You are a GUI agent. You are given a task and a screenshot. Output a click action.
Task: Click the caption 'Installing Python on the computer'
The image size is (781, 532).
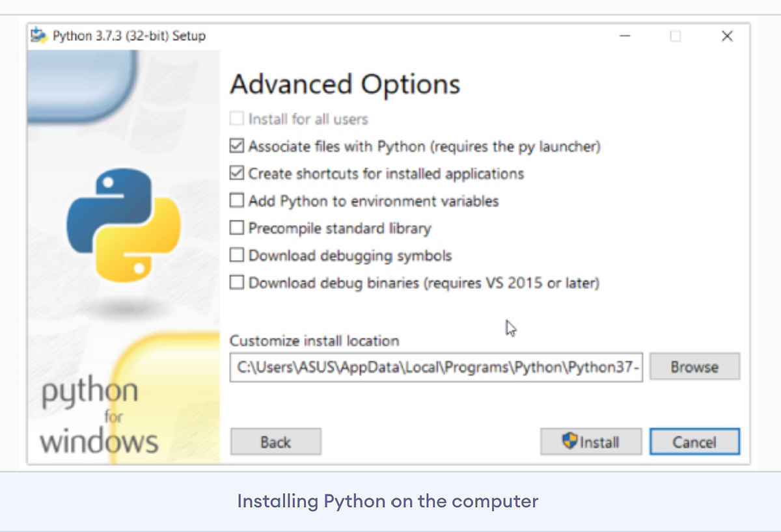point(387,501)
